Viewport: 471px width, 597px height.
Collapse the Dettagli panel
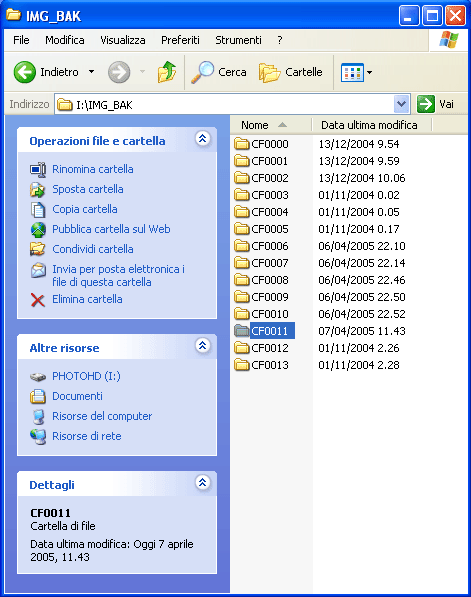tap(203, 483)
